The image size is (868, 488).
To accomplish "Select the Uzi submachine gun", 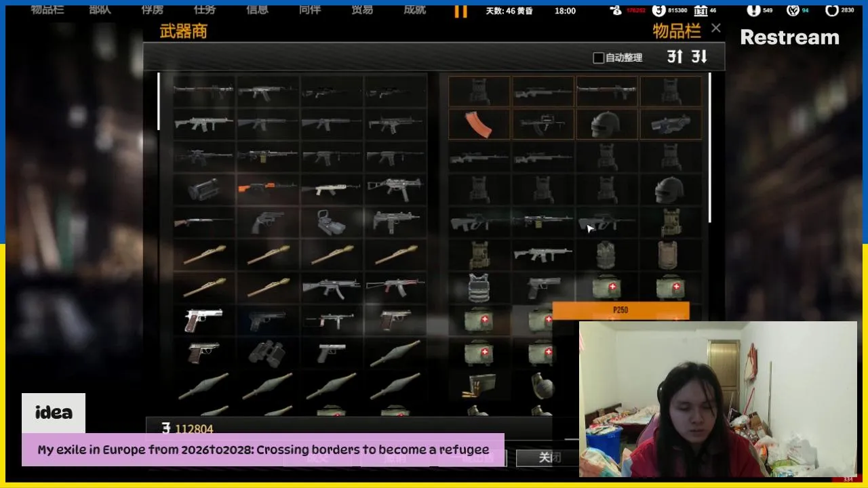I will point(395,221).
